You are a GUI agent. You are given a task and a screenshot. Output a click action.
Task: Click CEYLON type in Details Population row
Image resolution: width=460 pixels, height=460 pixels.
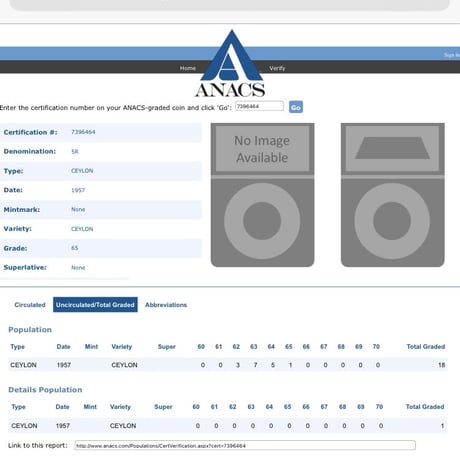coord(24,426)
